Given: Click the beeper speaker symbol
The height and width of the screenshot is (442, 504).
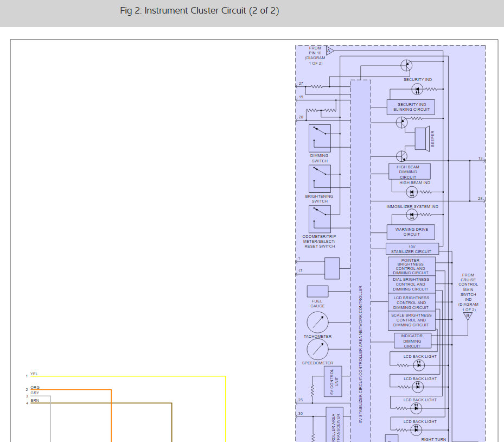Looking at the screenshot, I should point(423,138).
